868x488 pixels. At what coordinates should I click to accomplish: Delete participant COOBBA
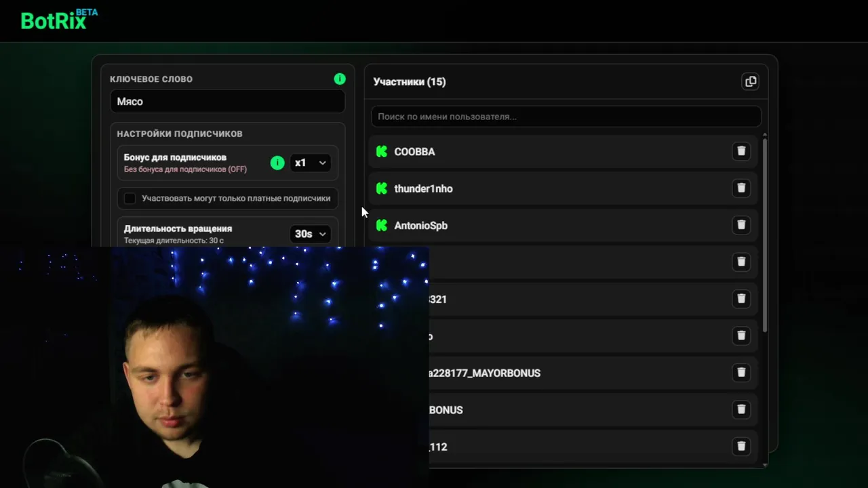[x=741, y=151]
